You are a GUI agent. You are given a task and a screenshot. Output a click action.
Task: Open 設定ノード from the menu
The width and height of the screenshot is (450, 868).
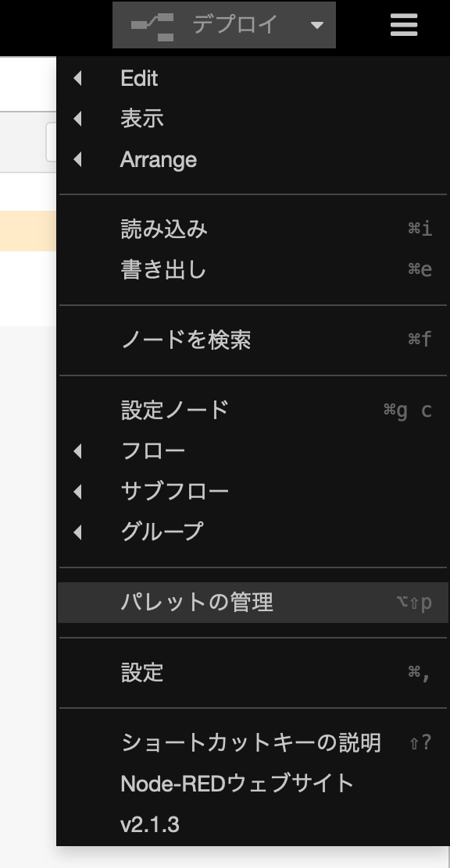[252, 410]
